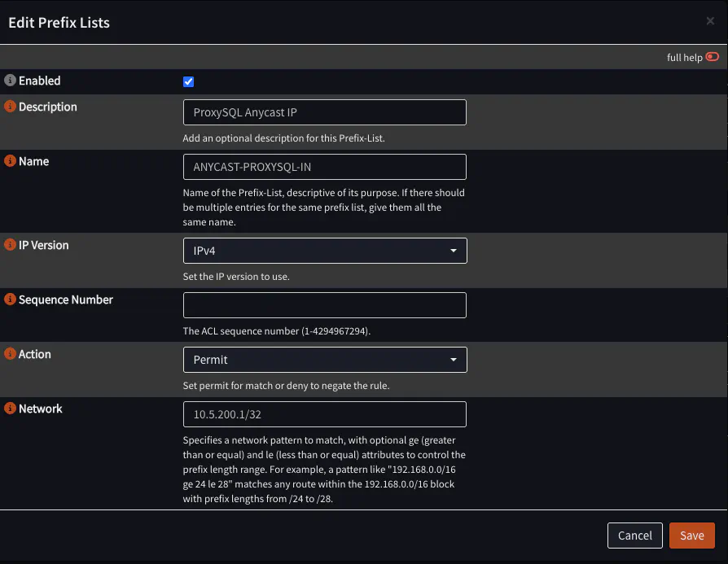Image resolution: width=728 pixels, height=564 pixels.
Task: Click the 'Enabled' label
Action: click(39, 81)
